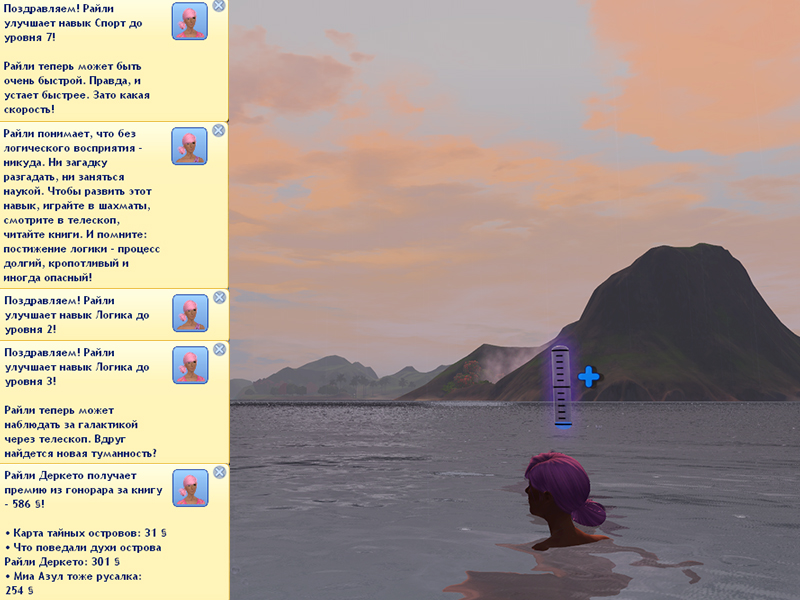800x600 pixels.
Task: Click Riley's portrait in Logic level 3 notification
Action: [190, 365]
